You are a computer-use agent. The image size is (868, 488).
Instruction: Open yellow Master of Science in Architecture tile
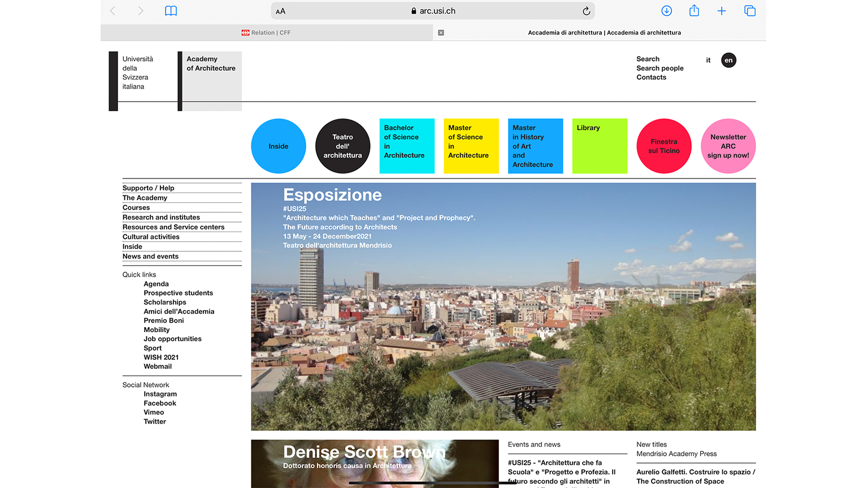471,146
